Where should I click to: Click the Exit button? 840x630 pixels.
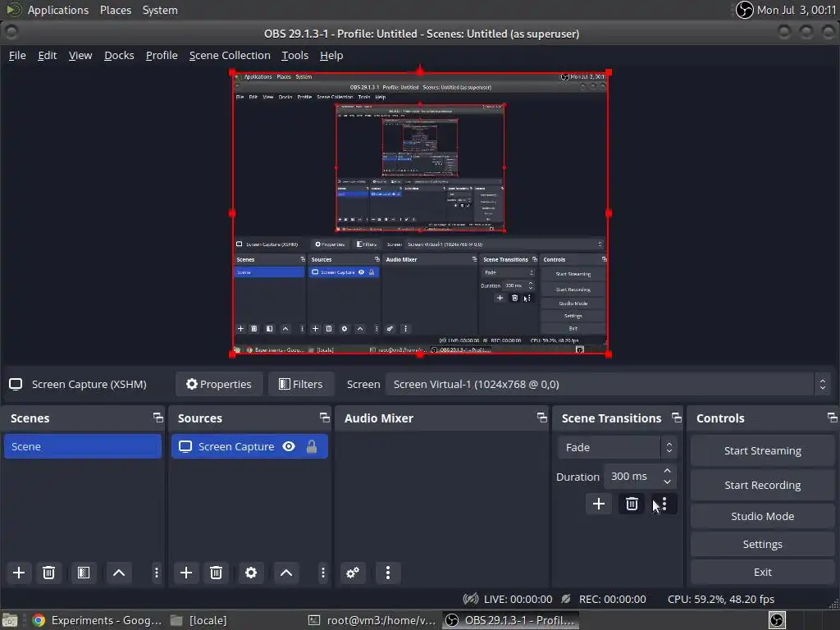tap(762, 572)
